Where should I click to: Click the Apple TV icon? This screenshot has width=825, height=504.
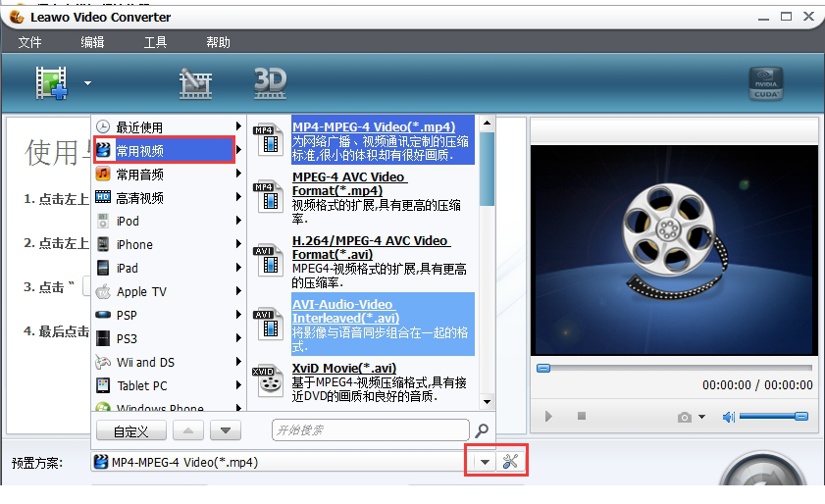click(x=103, y=291)
